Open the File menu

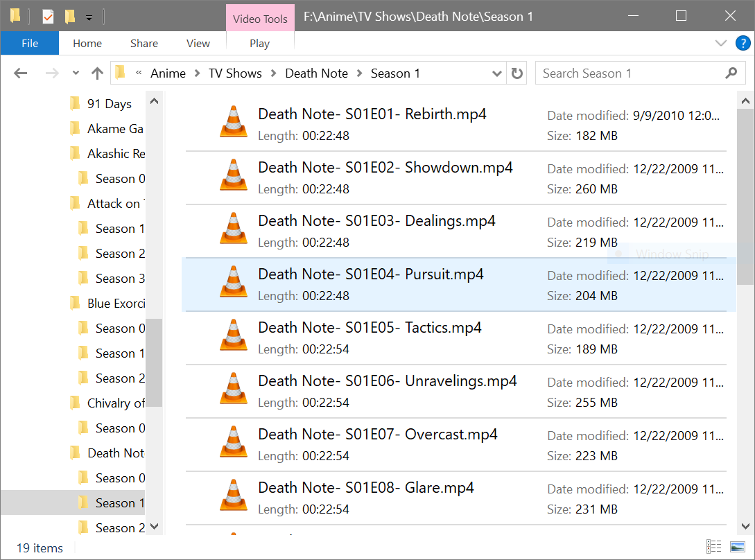(x=30, y=44)
